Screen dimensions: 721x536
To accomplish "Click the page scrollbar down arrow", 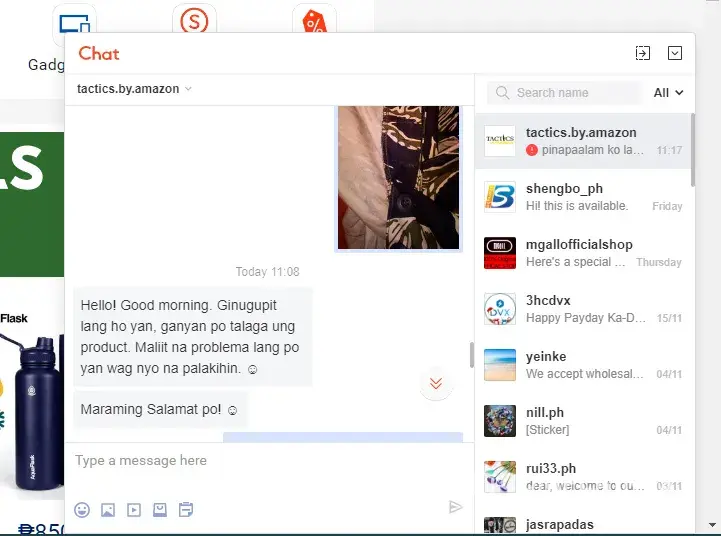I will click(713, 525).
